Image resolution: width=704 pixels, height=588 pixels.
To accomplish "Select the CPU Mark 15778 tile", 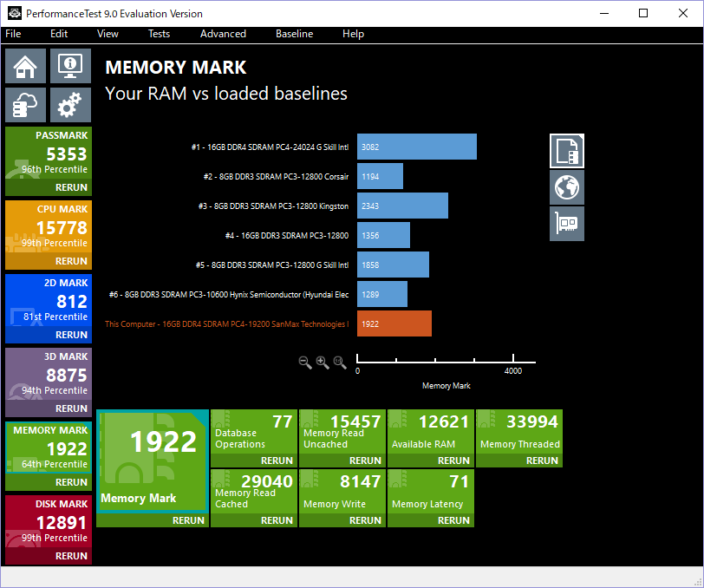I will pyautogui.click(x=49, y=227).
